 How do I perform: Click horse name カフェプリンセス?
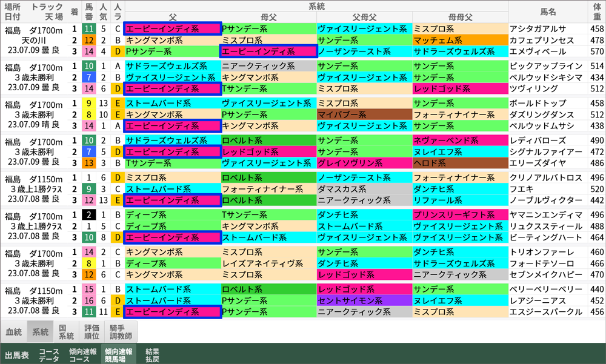541,40
